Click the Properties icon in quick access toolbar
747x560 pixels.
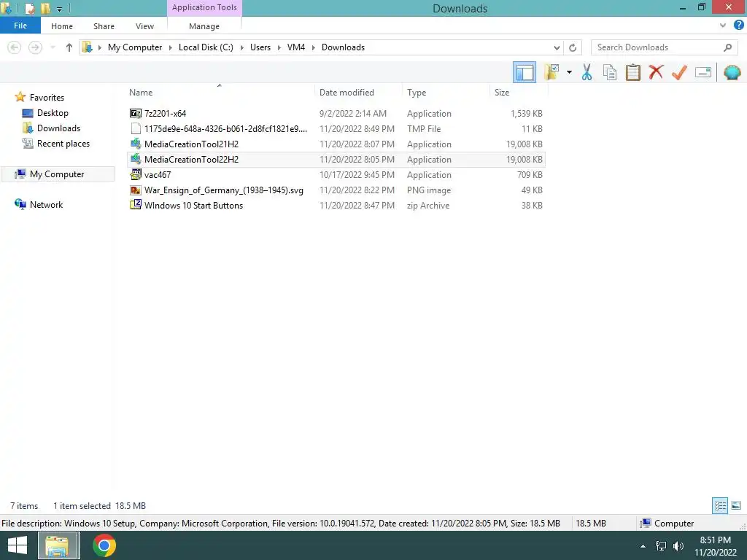[29, 8]
